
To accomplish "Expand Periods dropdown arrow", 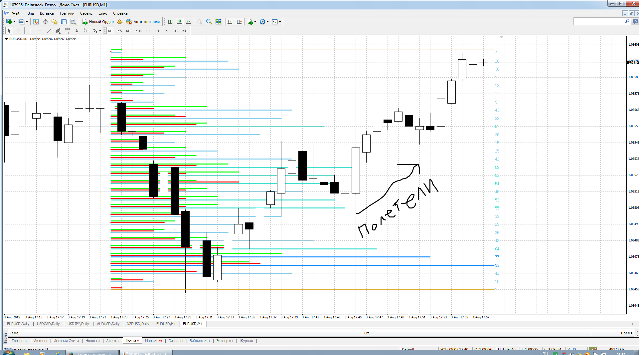I will coord(267,22).
